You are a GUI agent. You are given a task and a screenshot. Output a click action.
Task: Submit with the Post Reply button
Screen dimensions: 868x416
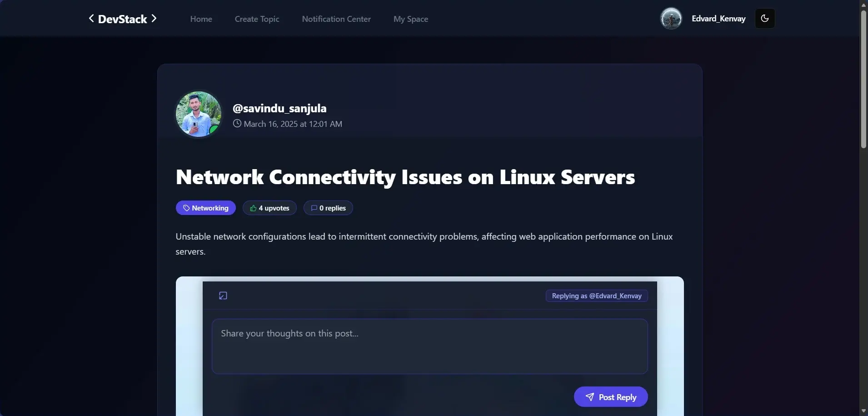[611, 397]
